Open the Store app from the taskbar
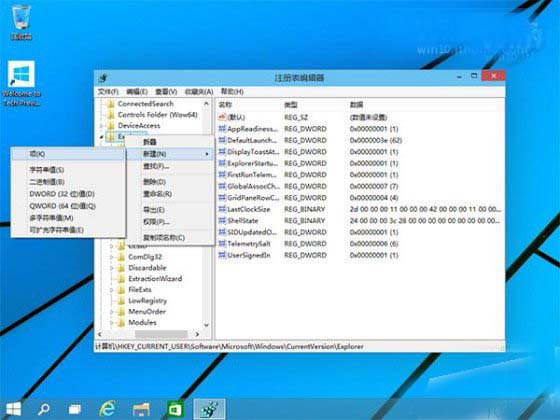Screen dimensions: 560x420 (175, 409)
